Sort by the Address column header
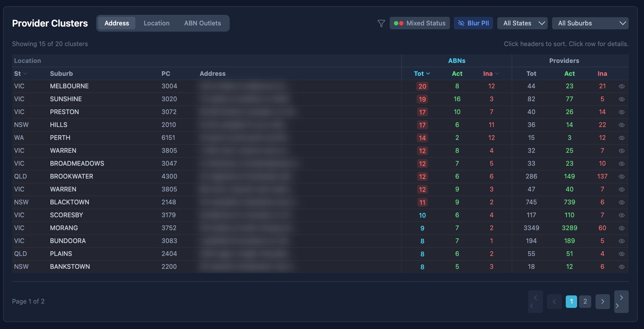This screenshot has width=644, height=329. click(x=212, y=73)
